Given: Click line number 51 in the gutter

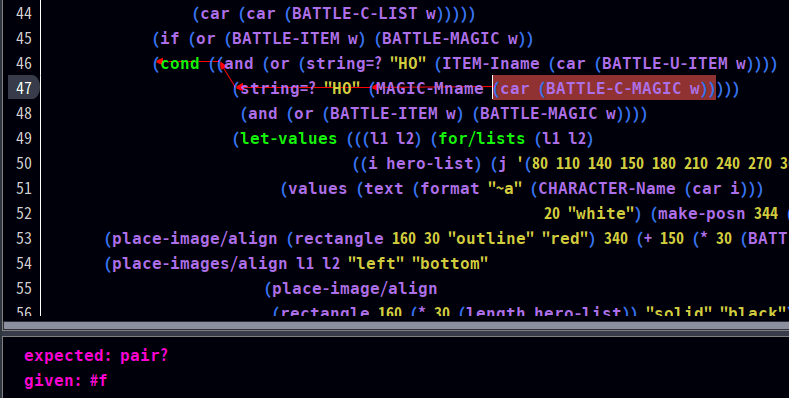Looking at the screenshot, I should [24, 188].
